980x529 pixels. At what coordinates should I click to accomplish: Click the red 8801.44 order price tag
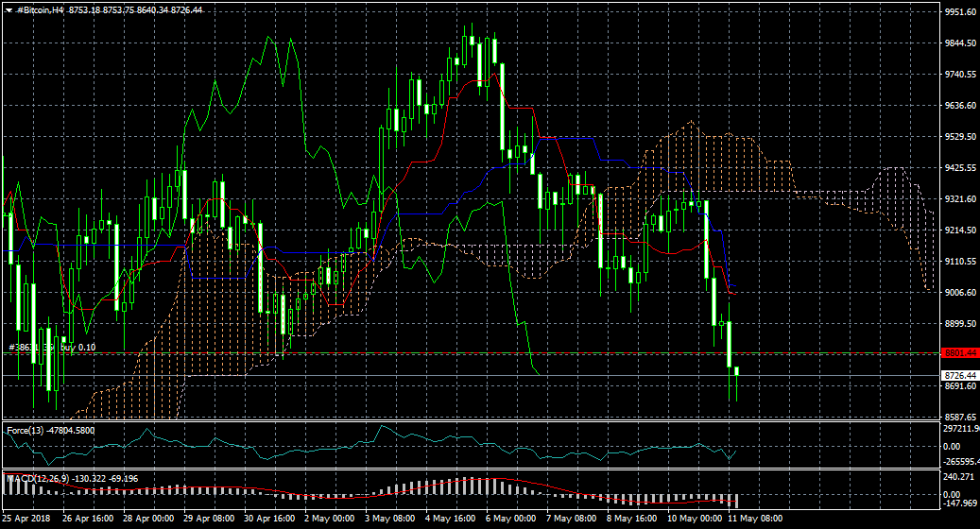pos(959,353)
